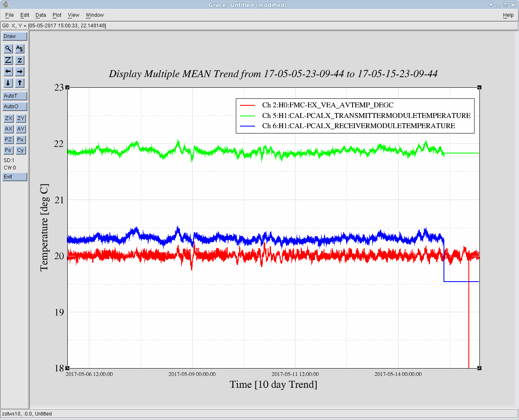Click the green legend line sample
The image size is (519, 420).
247,116
